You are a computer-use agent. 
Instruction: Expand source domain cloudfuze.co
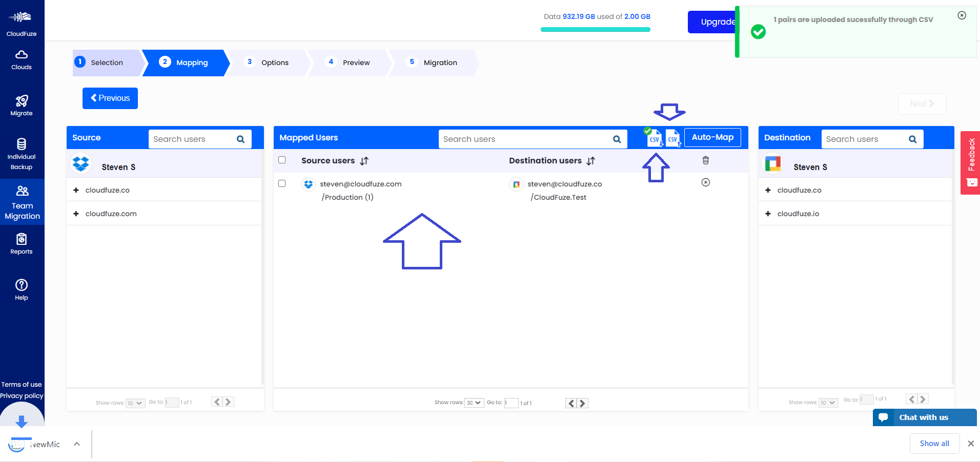point(76,190)
